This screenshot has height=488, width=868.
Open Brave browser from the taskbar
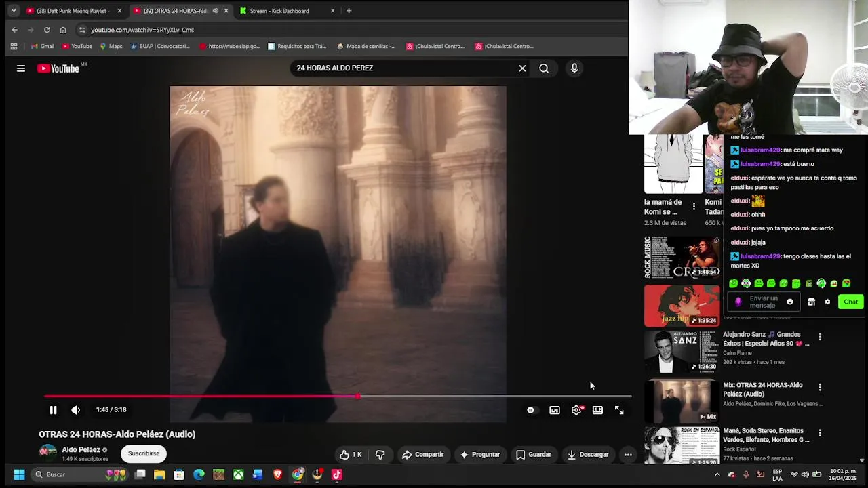[x=277, y=474]
